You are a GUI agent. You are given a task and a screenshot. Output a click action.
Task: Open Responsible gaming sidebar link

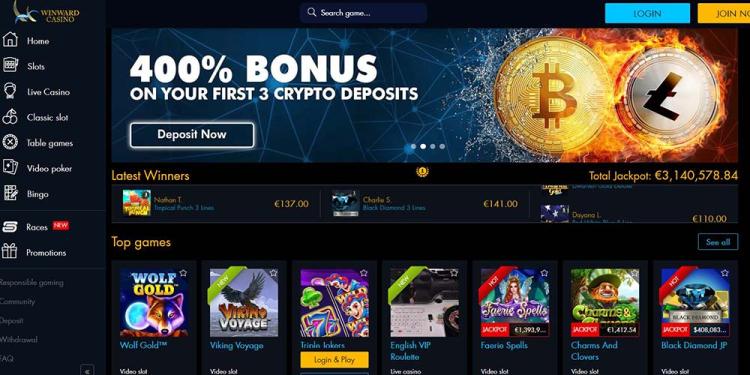click(32, 282)
